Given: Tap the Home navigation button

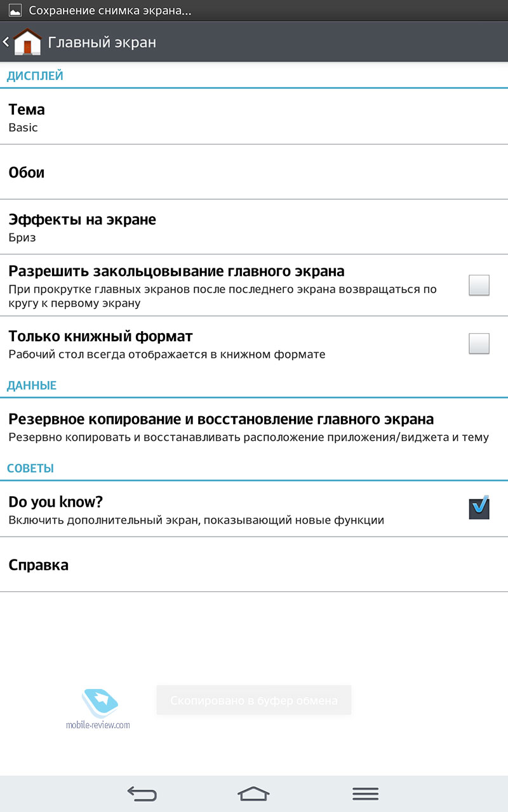Looking at the screenshot, I should point(253,793).
